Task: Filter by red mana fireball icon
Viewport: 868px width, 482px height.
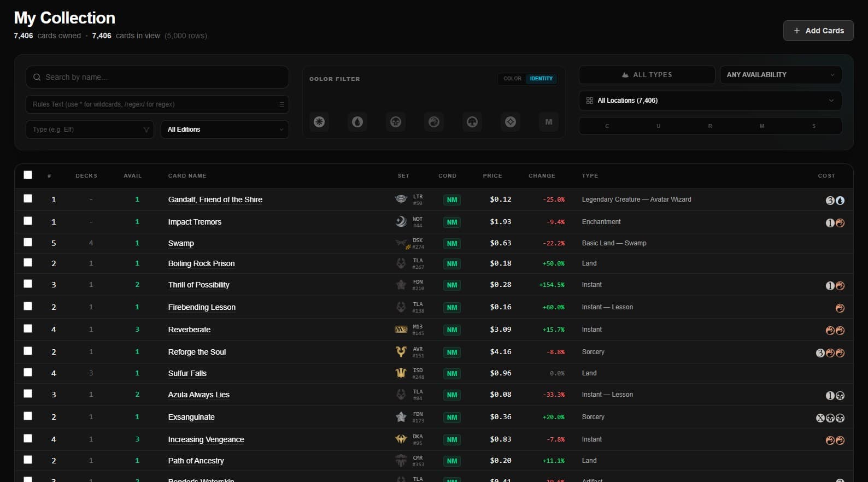Action: (434, 122)
